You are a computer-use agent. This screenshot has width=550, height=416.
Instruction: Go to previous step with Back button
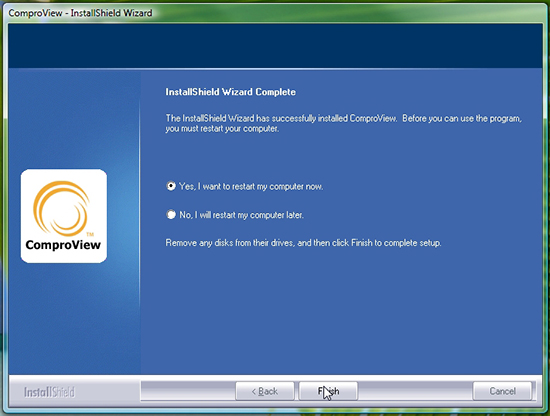(265, 391)
